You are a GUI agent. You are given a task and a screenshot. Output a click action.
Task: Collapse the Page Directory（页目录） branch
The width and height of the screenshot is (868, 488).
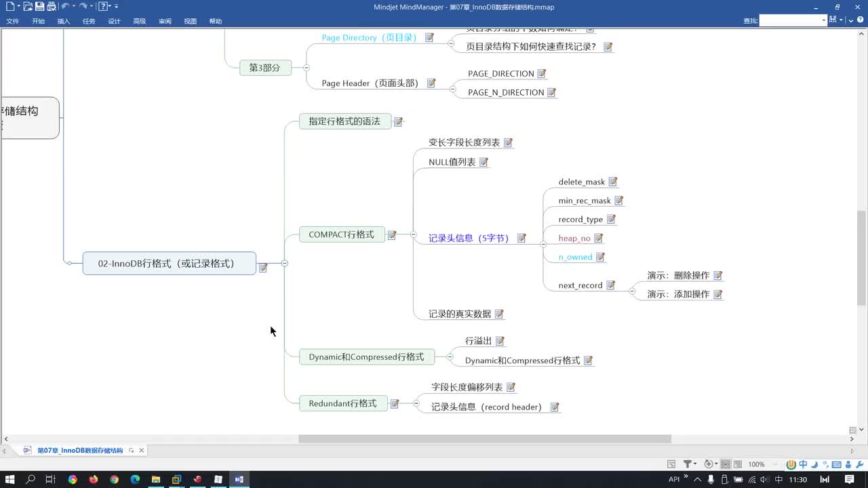[451, 43]
